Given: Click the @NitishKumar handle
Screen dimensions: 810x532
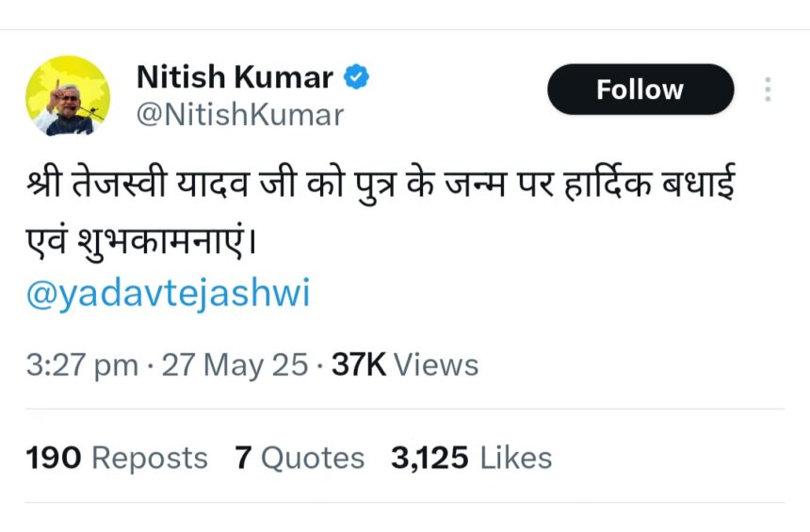Looking at the screenshot, I should pyautogui.click(x=240, y=115).
